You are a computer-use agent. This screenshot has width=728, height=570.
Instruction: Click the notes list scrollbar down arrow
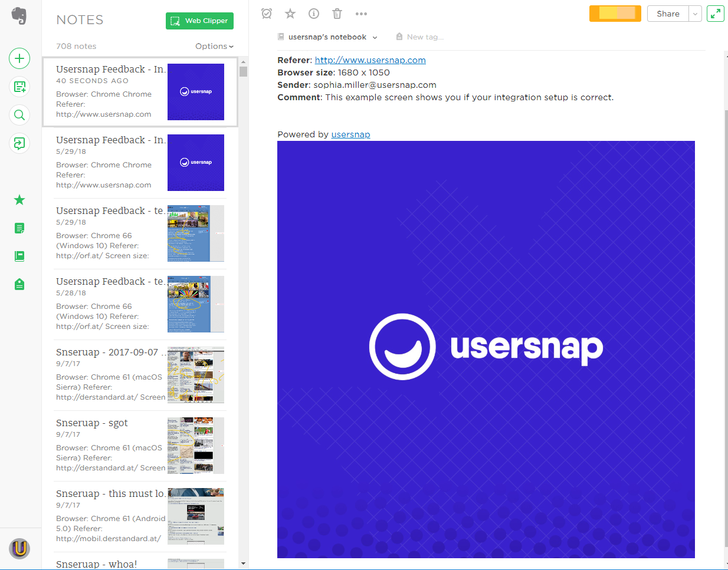click(x=243, y=564)
